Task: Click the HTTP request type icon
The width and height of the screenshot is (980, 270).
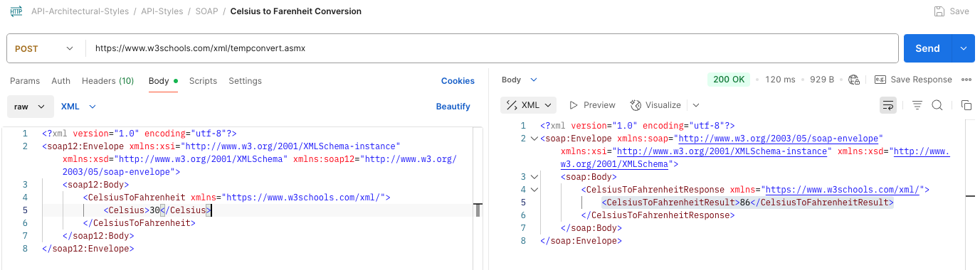Action: tap(16, 11)
